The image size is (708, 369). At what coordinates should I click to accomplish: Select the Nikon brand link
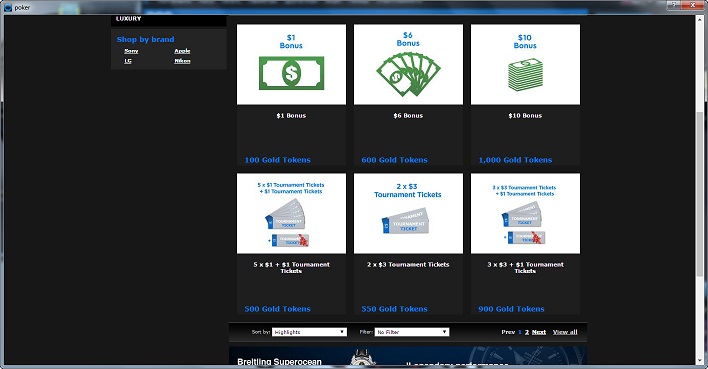tap(182, 61)
